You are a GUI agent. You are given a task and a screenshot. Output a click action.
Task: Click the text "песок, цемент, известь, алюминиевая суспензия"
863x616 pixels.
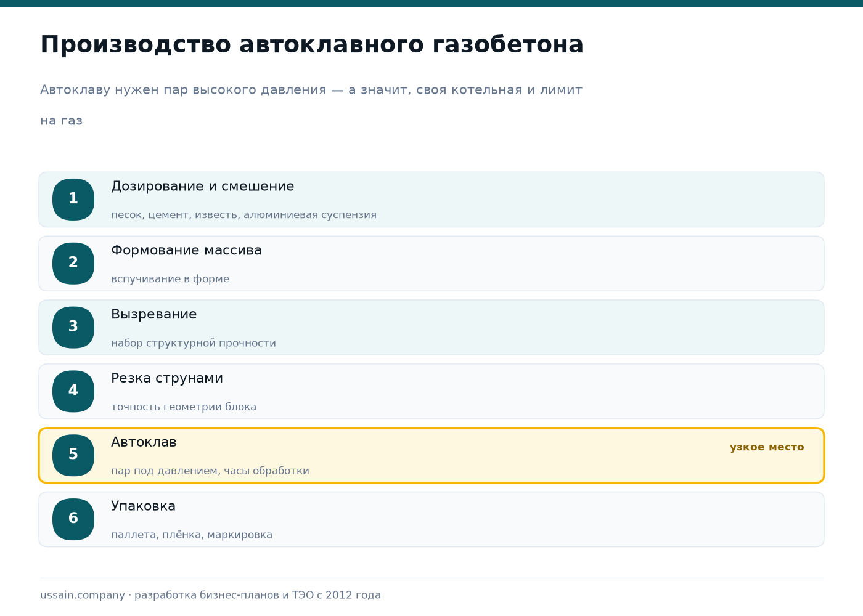point(243,215)
